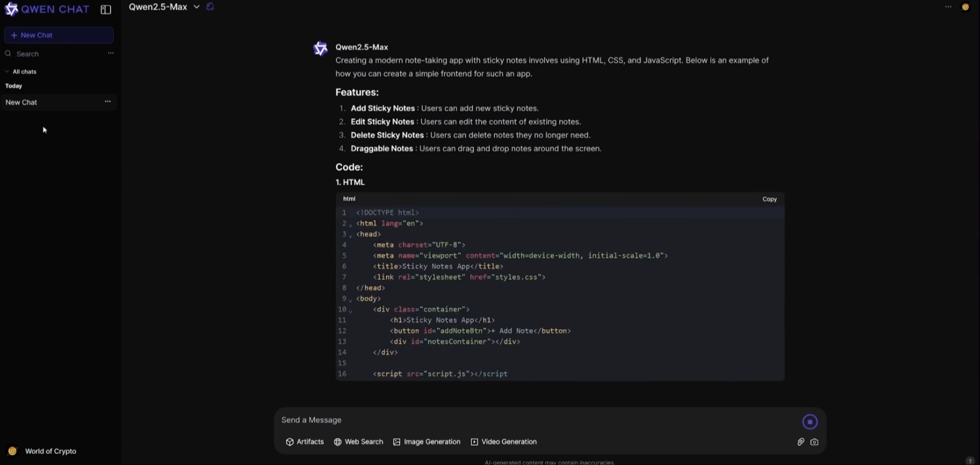Click code line with title Sticky Notes App
980x465 pixels.
pyautogui.click(x=438, y=266)
